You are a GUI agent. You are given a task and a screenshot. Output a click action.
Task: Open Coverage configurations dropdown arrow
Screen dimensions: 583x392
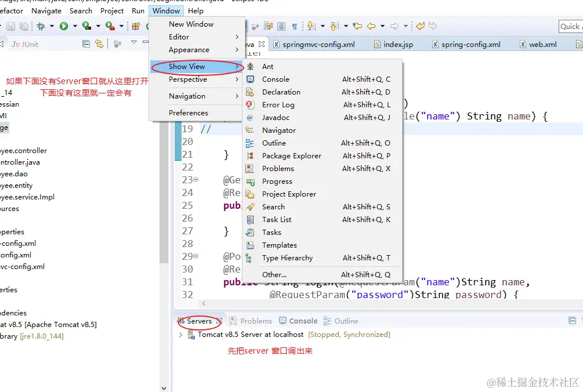[x=98, y=26]
